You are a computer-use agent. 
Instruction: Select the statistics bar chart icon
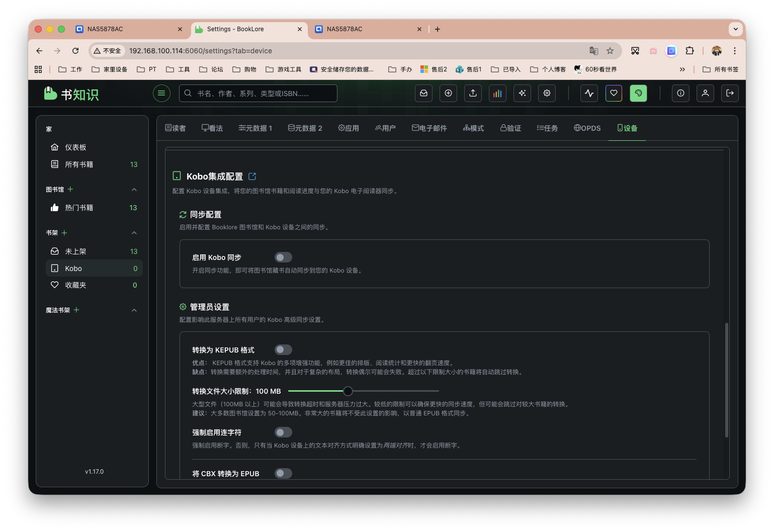[497, 93]
